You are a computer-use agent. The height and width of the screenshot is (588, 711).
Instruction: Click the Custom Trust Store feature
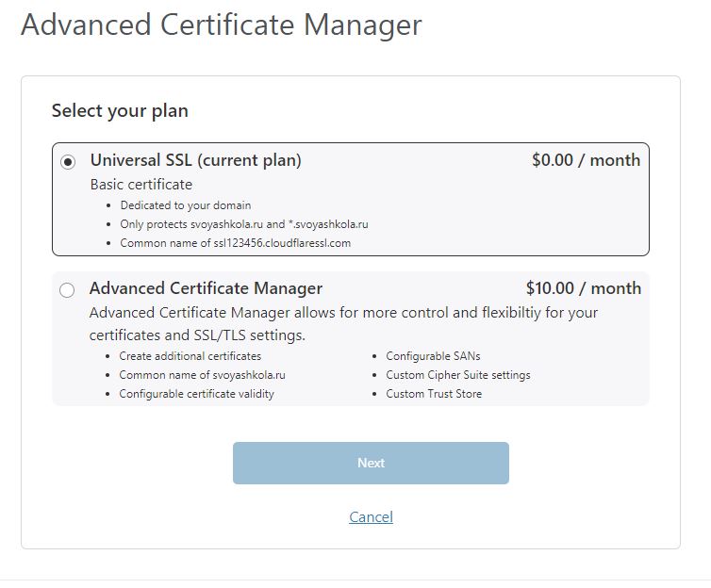(434, 394)
